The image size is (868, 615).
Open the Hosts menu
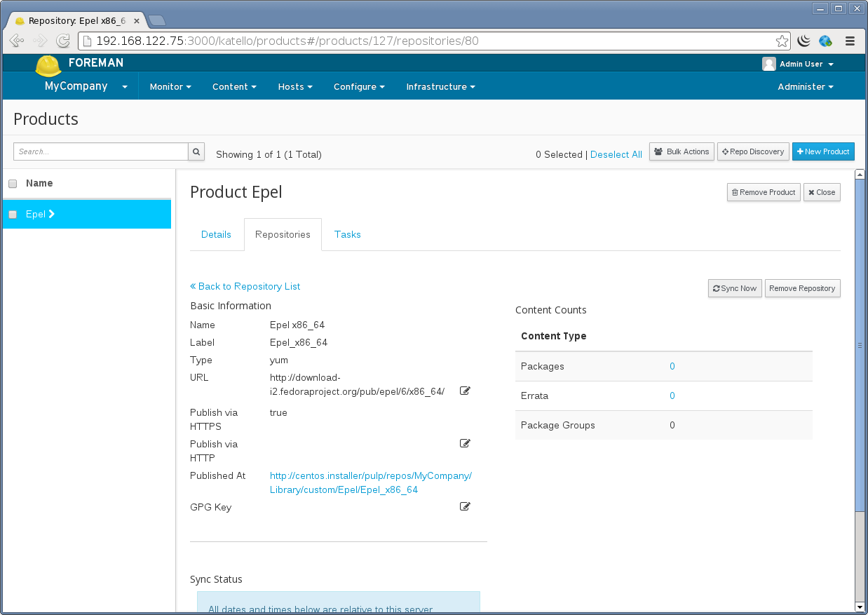[295, 87]
